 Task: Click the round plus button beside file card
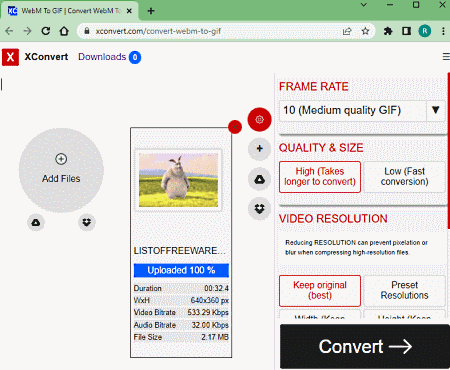(259, 149)
